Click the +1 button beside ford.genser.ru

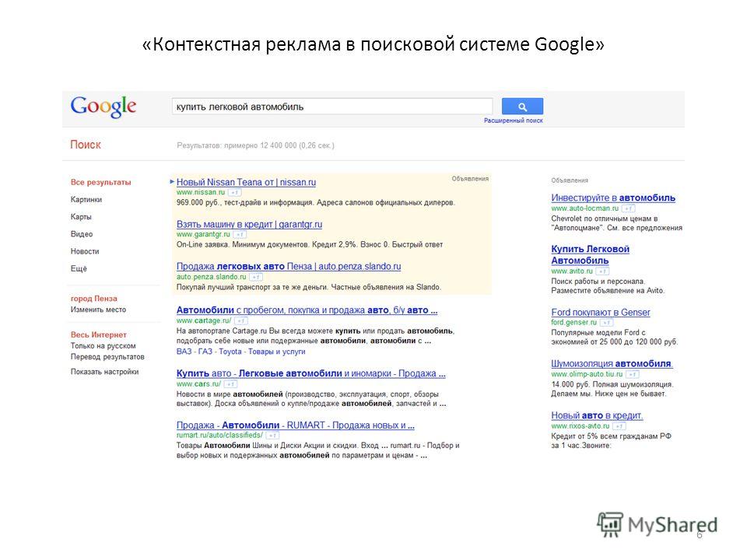click(606, 322)
